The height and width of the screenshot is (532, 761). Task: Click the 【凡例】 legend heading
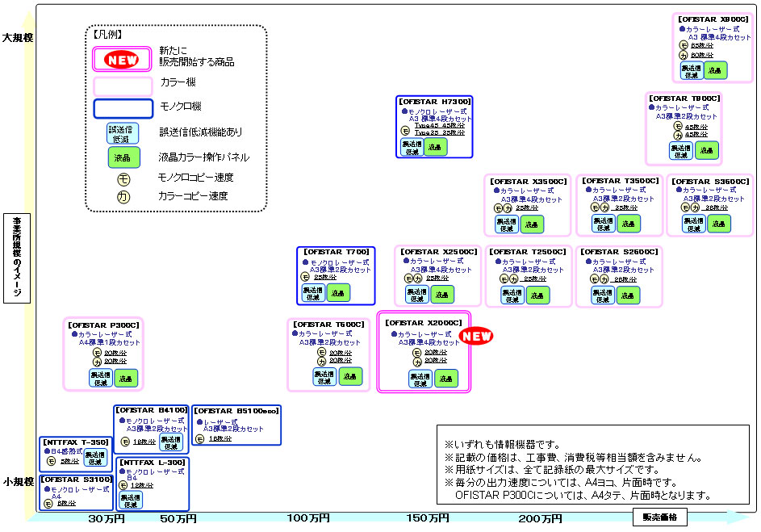tap(107, 35)
